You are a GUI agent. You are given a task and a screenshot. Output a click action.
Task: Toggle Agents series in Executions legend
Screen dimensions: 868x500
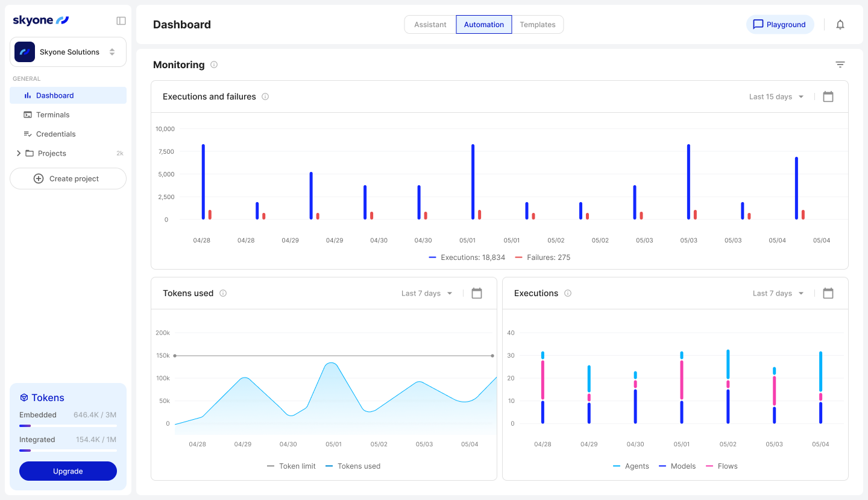(x=631, y=466)
